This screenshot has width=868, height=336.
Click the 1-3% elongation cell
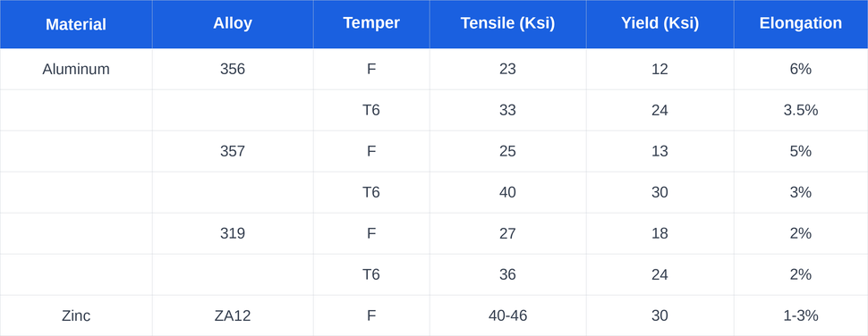(801, 315)
